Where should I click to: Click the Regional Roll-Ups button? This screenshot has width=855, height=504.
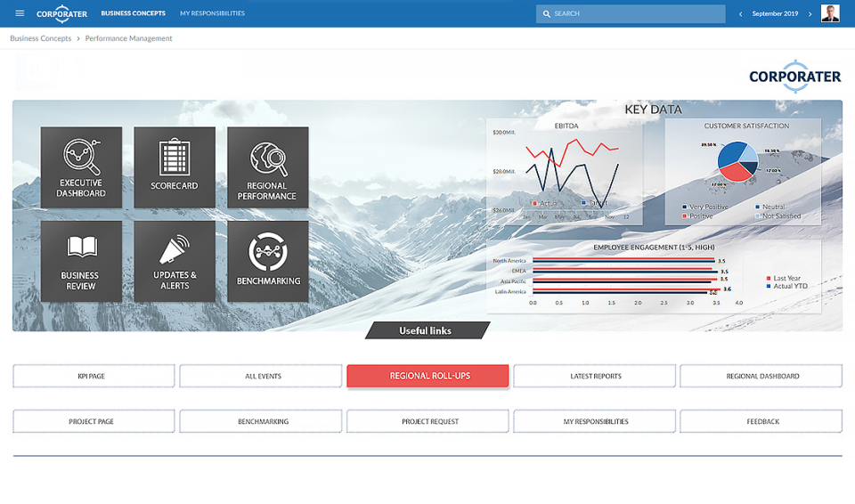click(427, 376)
